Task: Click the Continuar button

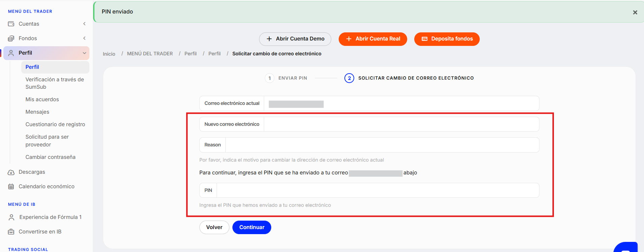Action: coord(252,227)
